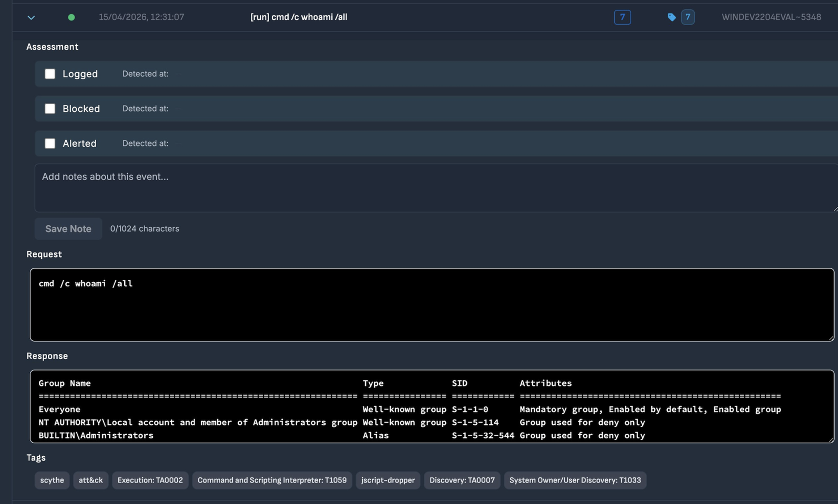Click the green status dot indicator
The width and height of the screenshot is (838, 504).
click(71, 17)
